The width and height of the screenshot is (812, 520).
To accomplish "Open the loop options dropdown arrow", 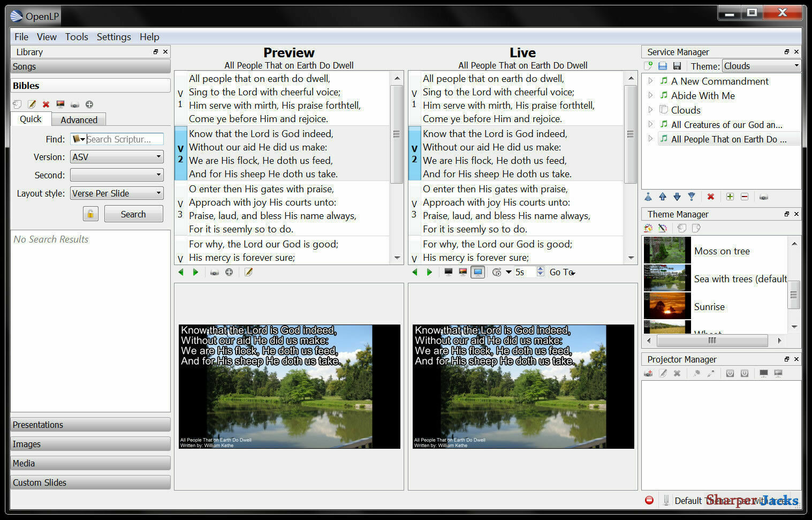I will [509, 272].
